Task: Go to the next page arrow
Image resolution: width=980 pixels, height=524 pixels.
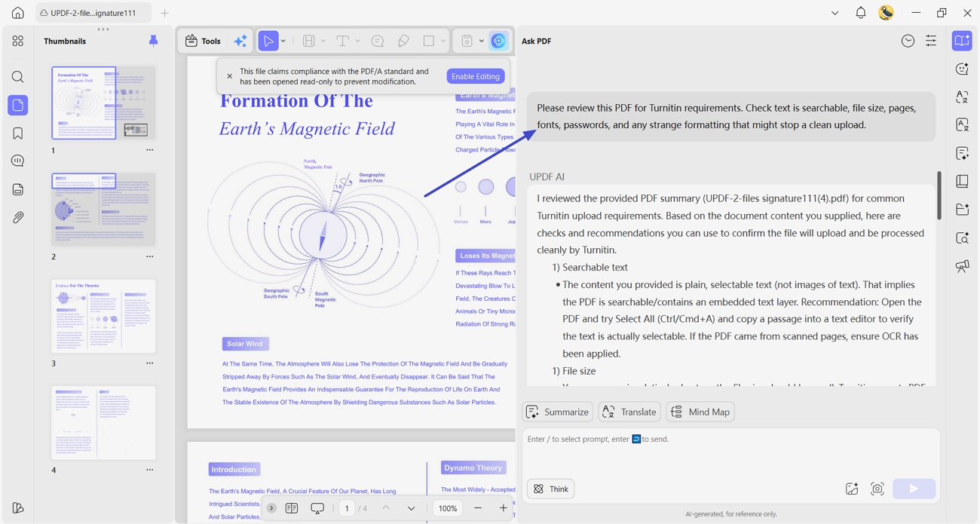Action: click(411, 508)
